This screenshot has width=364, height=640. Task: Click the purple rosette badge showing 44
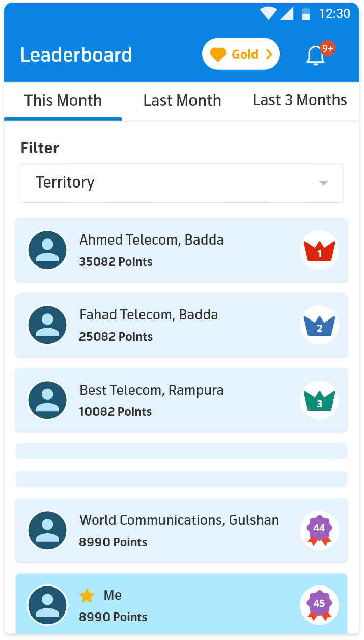point(319,530)
